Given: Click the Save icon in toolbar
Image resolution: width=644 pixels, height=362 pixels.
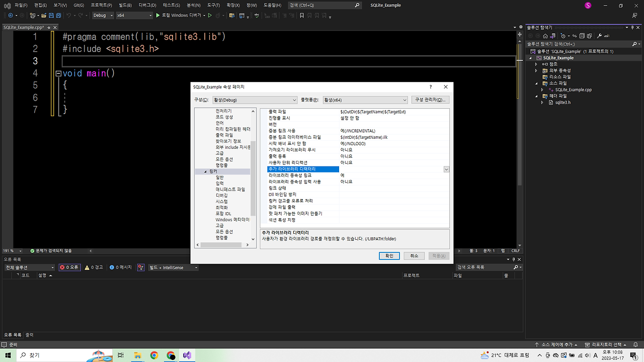Looking at the screenshot, I should pyautogui.click(x=51, y=15).
